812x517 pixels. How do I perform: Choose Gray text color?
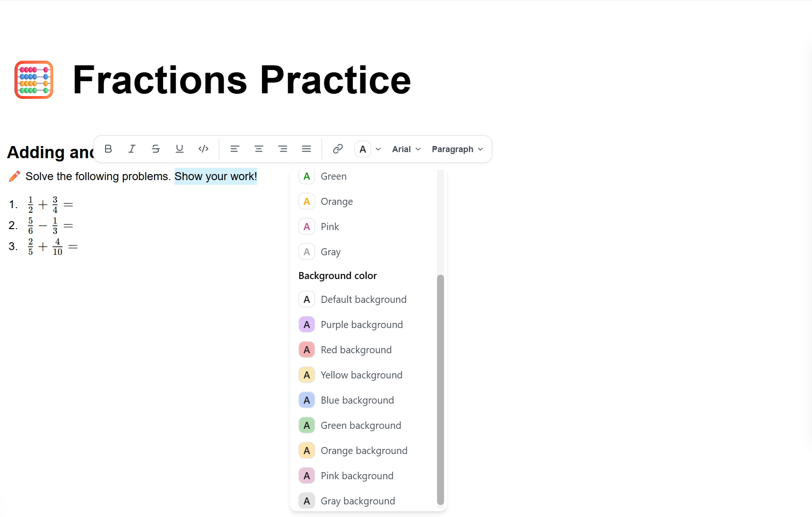pyautogui.click(x=331, y=252)
